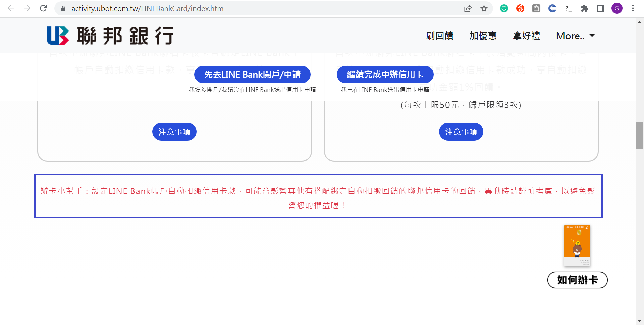Image resolution: width=644 pixels, height=325 pixels.
Task: Open left card's 注意事項 button
Action: tap(174, 132)
